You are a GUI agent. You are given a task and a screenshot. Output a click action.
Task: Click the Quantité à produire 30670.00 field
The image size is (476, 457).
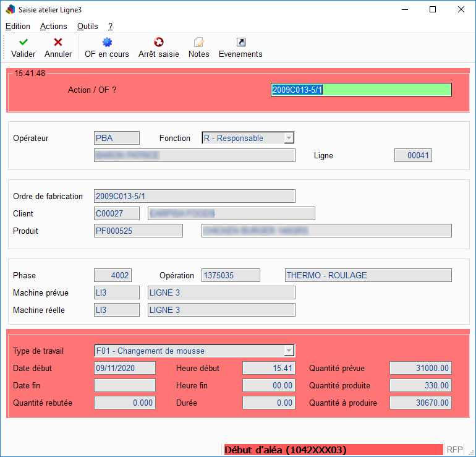420,403
